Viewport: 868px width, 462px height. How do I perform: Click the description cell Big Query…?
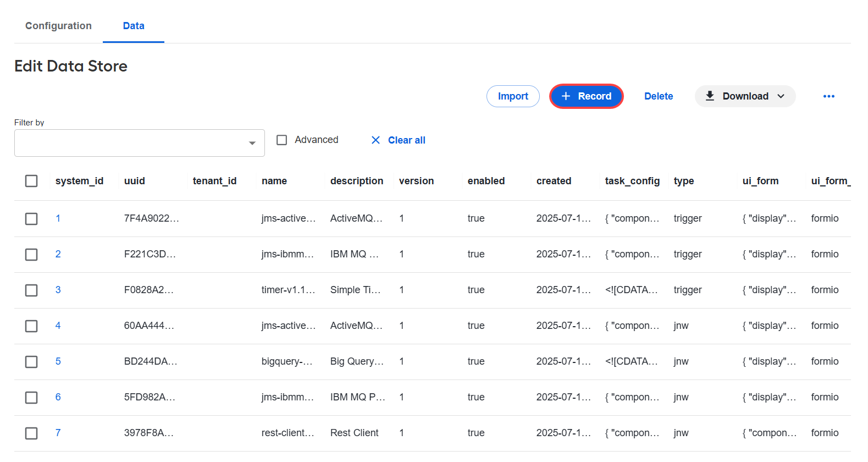[357, 361]
